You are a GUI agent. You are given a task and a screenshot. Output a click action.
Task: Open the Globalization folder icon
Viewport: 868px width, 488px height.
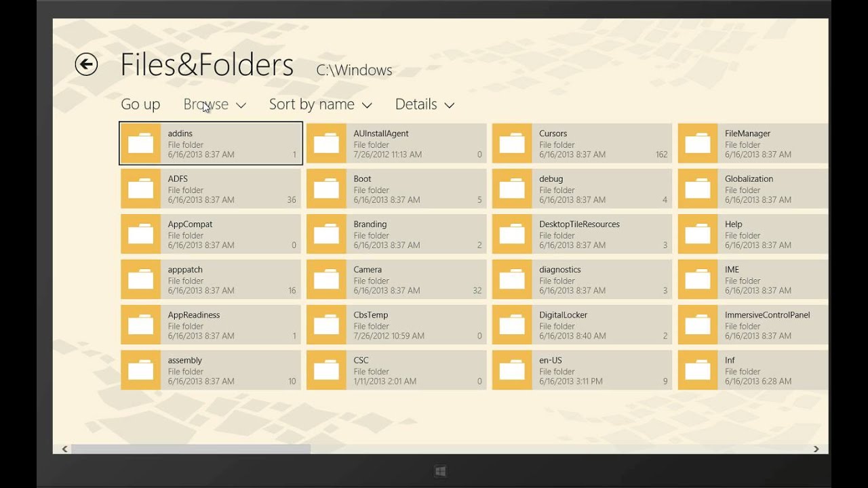point(698,189)
